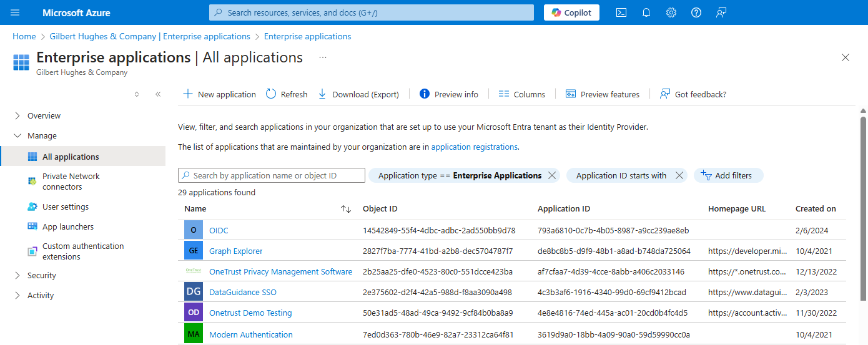868x345 pixels.
Task: Collapse the Manage section
Action: tap(17, 135)
